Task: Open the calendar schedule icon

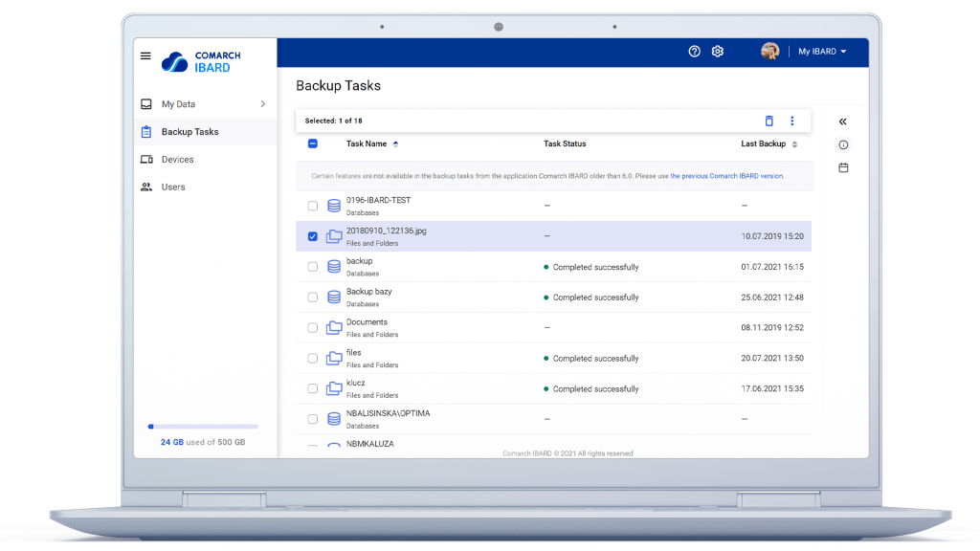Action: [843, 167]
